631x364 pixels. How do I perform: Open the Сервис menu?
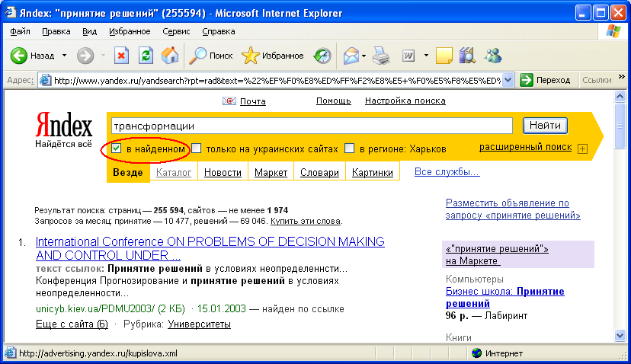coord(176,31)
